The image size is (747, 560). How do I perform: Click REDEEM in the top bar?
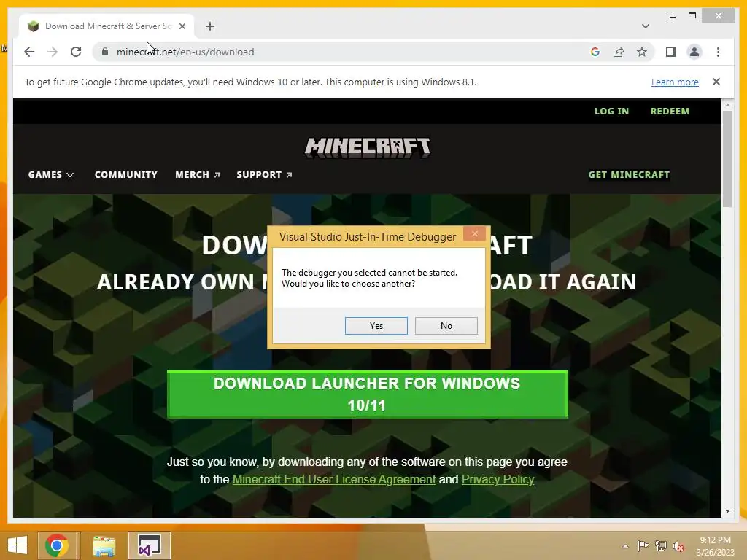click(x=670, y=111)
